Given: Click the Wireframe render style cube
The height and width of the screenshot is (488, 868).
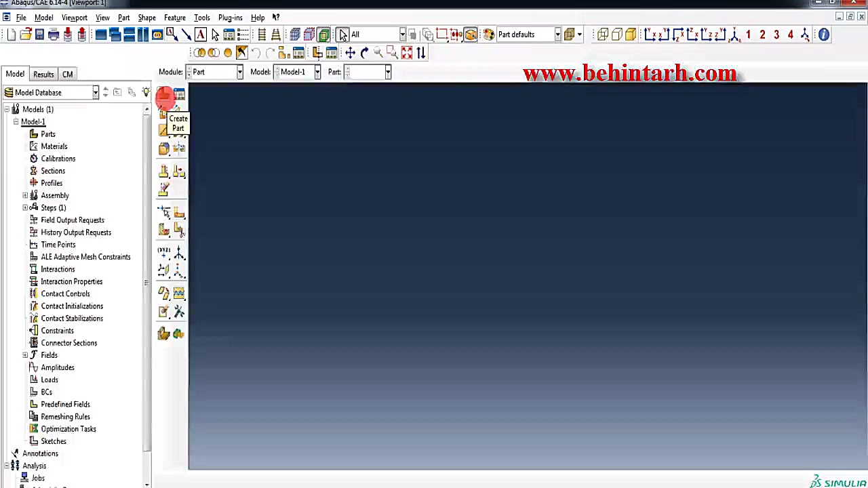Looking at the screenshot, I should (x=602, y=35).
